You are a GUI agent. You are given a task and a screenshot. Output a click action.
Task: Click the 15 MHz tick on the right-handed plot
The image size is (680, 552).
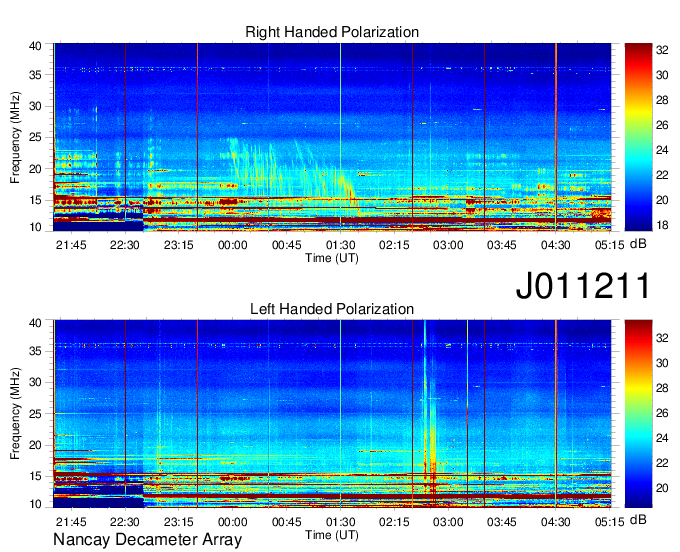pyautogui.click(x=35, y=200)
